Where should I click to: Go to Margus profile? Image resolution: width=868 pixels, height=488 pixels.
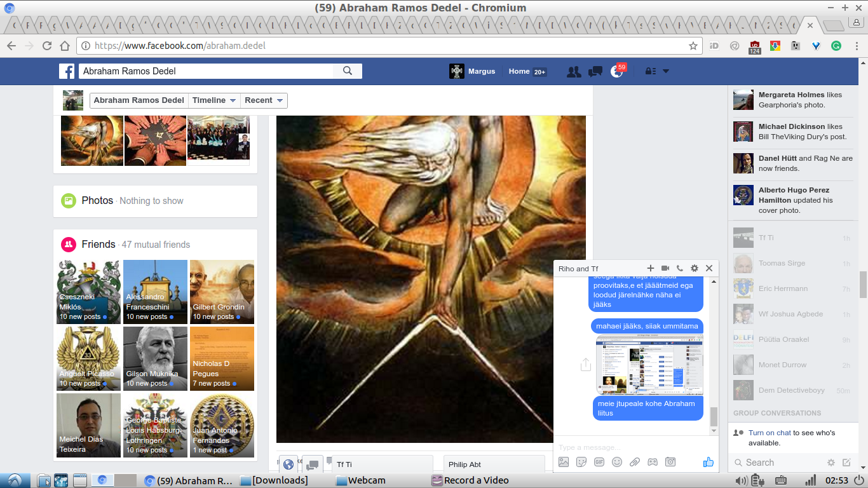[x=472, y=71]
